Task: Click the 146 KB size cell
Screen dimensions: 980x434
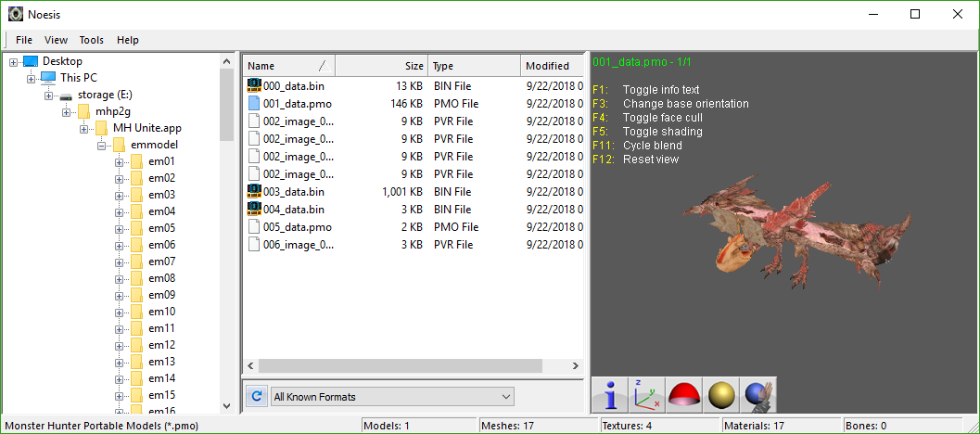Action: click(406, 104)
